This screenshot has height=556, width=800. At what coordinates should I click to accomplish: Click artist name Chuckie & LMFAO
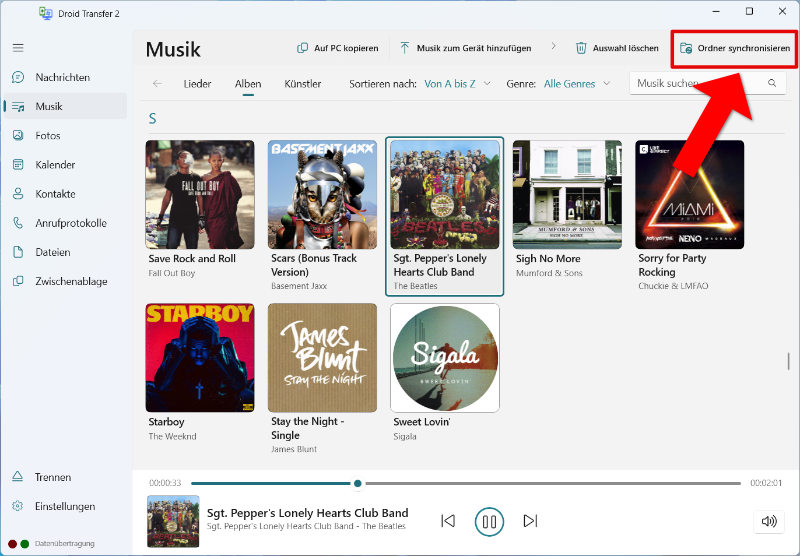coord(673,286)
